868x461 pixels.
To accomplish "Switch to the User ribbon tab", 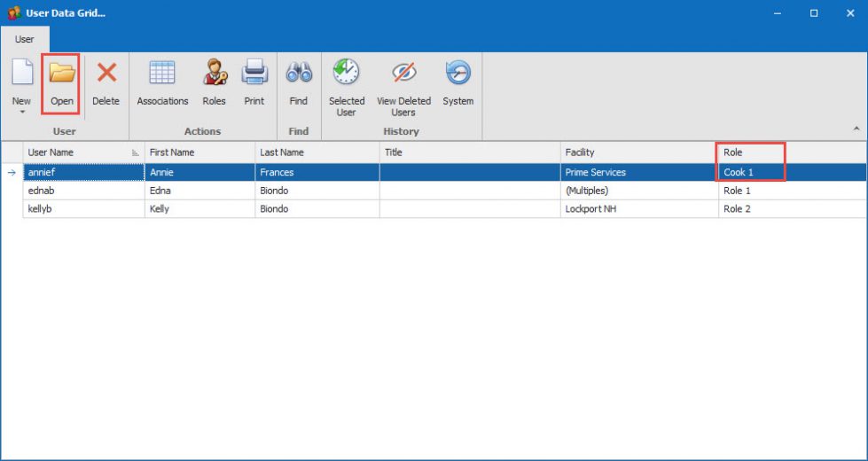I will [x=25, y=39].
